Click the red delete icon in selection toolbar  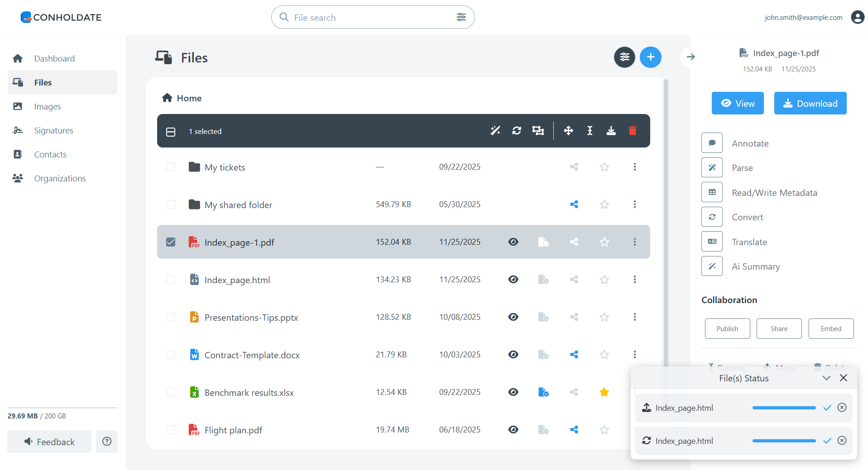[x=633, y=131]
